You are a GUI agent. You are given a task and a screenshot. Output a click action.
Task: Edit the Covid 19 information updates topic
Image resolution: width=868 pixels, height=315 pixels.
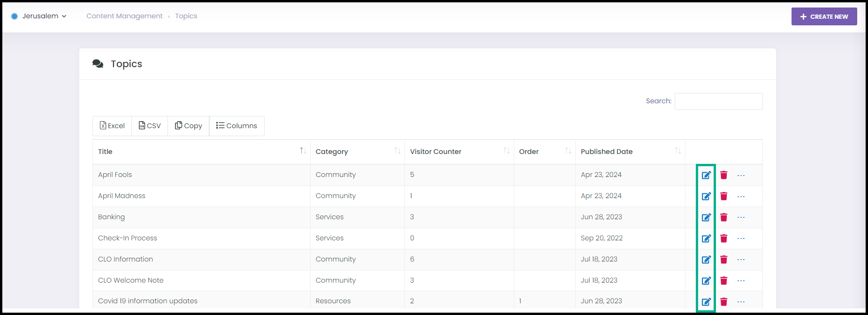(706, 302)
